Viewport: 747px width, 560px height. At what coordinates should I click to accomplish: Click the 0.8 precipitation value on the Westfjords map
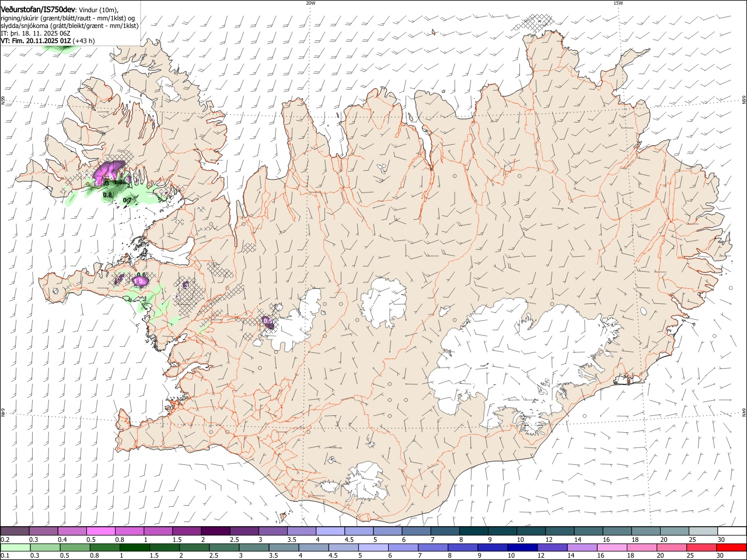[x=107, y=195]
